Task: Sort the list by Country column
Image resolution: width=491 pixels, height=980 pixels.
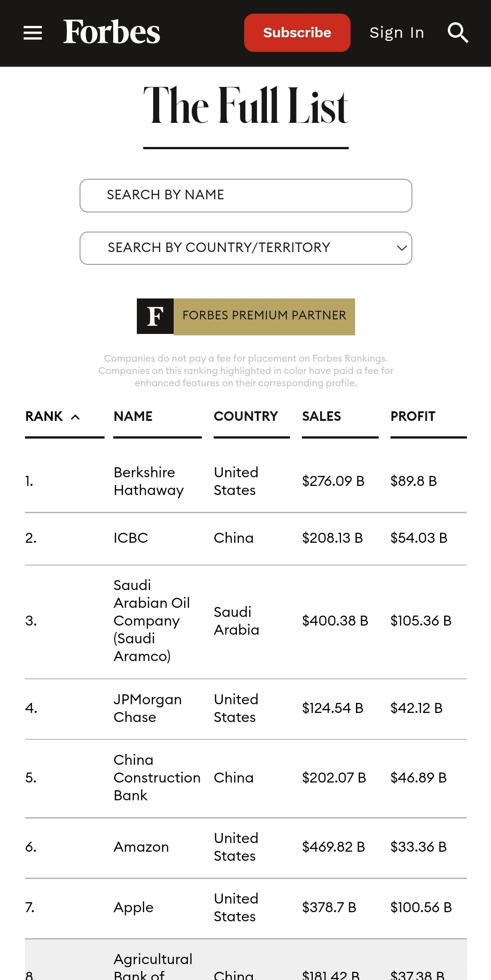Action: click(245, 416)
